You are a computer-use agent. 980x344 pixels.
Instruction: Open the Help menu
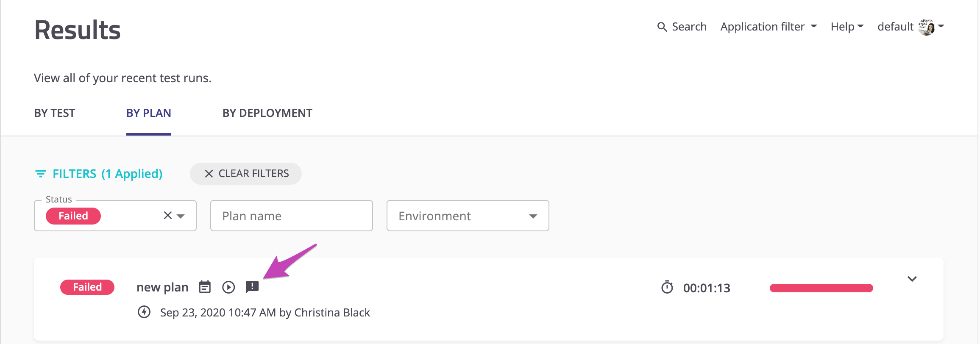pos(846,27)
